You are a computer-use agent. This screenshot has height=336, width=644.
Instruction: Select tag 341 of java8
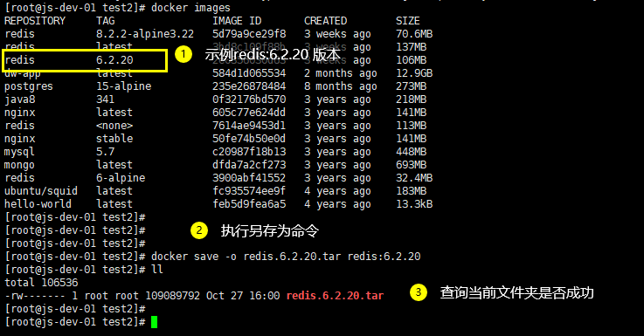point(106,99)
